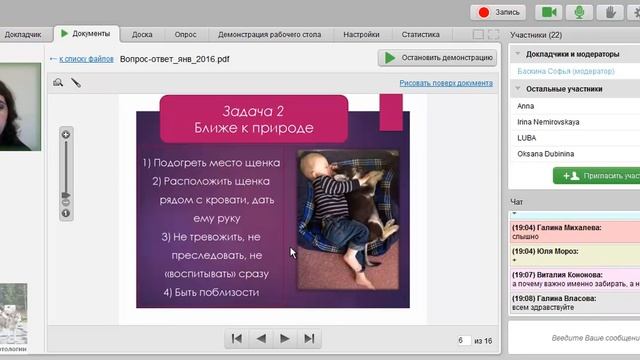Image resolution: width=640 pixels, height=360 pixels.
Task: Click the zoom slider handle
Action: [x=66, y=195]
